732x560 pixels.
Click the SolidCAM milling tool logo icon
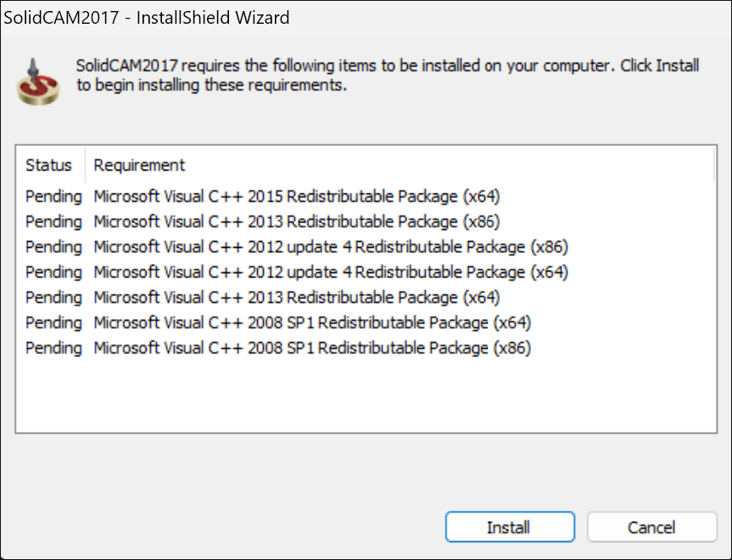[x=38, y=81]
